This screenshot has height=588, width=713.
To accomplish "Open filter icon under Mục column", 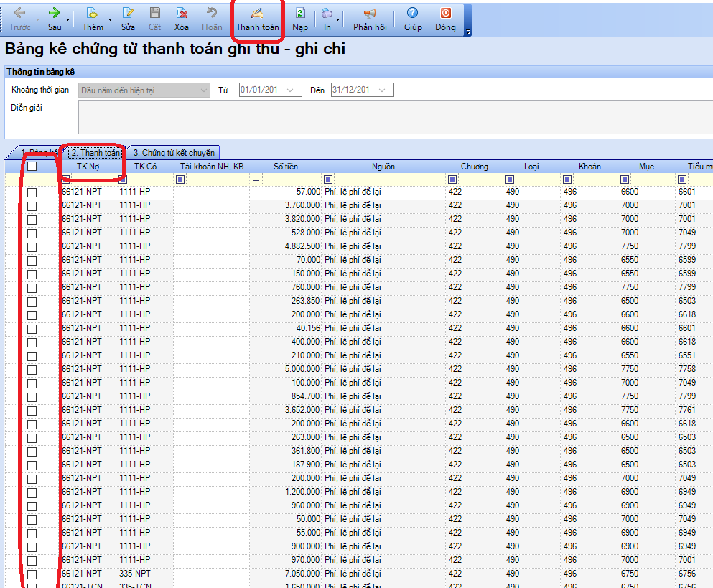I will (625, 179).
